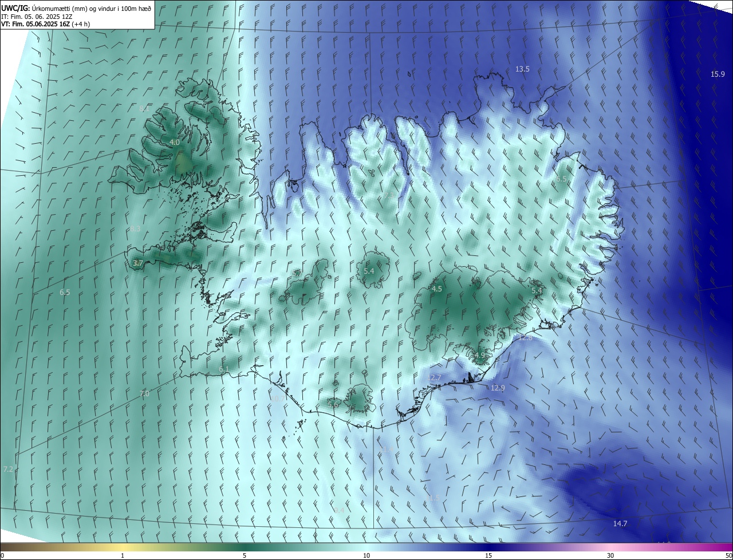Image resolution: width=733 pixels, height=560 pixels.
Task: Click the 12.7 value label
Action: click(x=434, y=377)
